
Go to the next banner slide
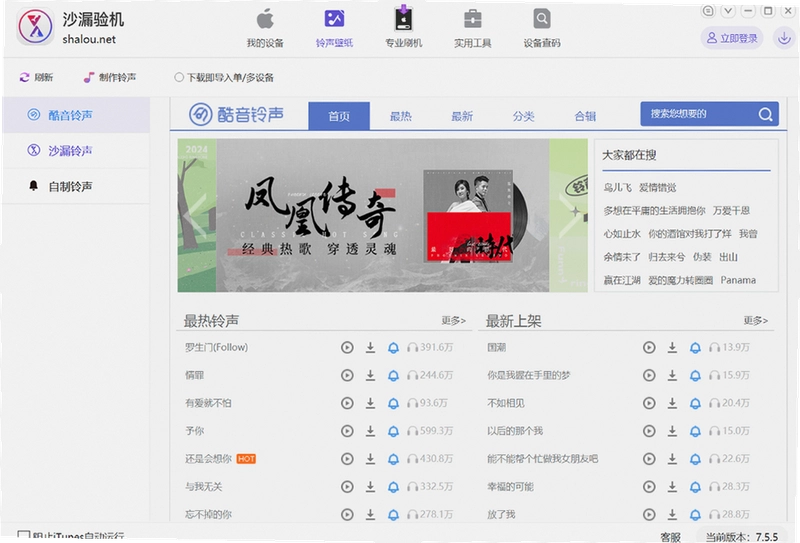coord(570,216)
